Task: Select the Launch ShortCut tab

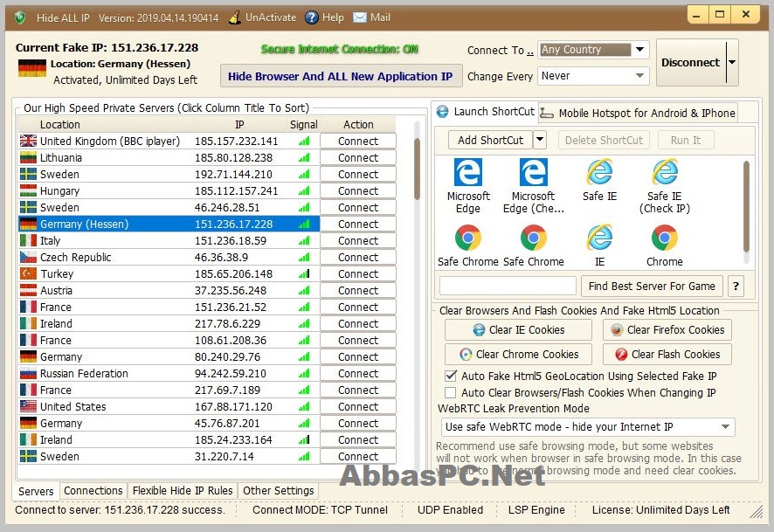Action: click(x=486, y=112)
